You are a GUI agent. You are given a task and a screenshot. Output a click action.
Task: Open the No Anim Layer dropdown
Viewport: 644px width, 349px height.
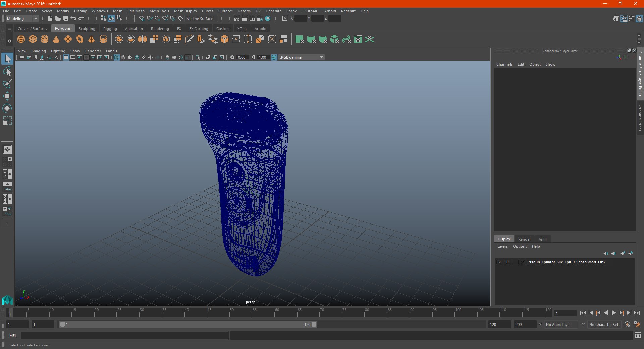pyautogui.click(x=561, y=325)
